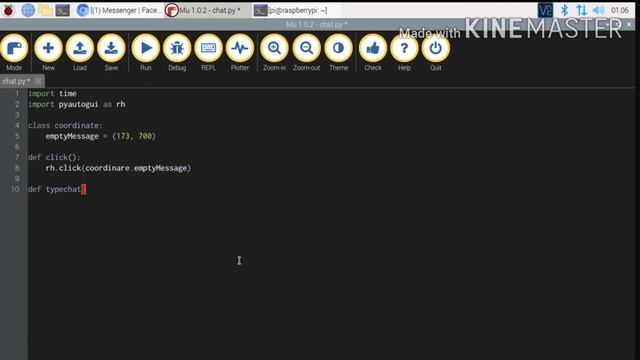Viewport: 640px width, 360px height.
Task: Click line number 10 in the gutter
Action: point(15,189)
